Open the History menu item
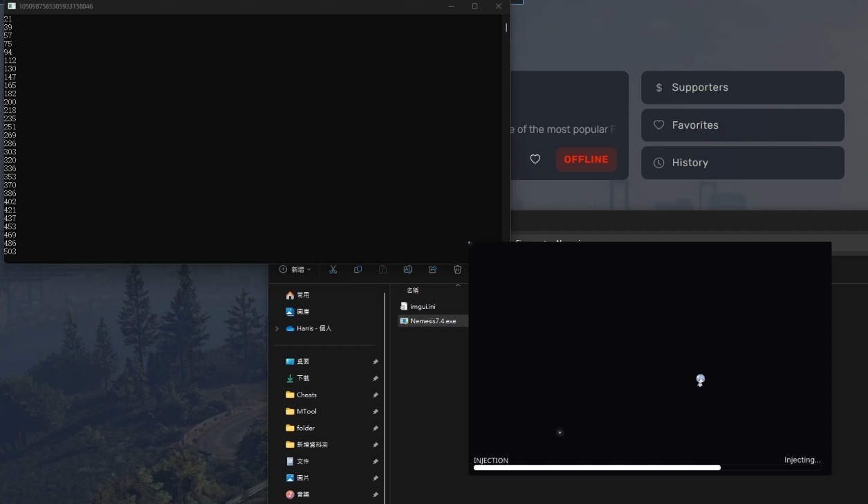The width and height of the screenshot is (868, 504). (742, 163)
